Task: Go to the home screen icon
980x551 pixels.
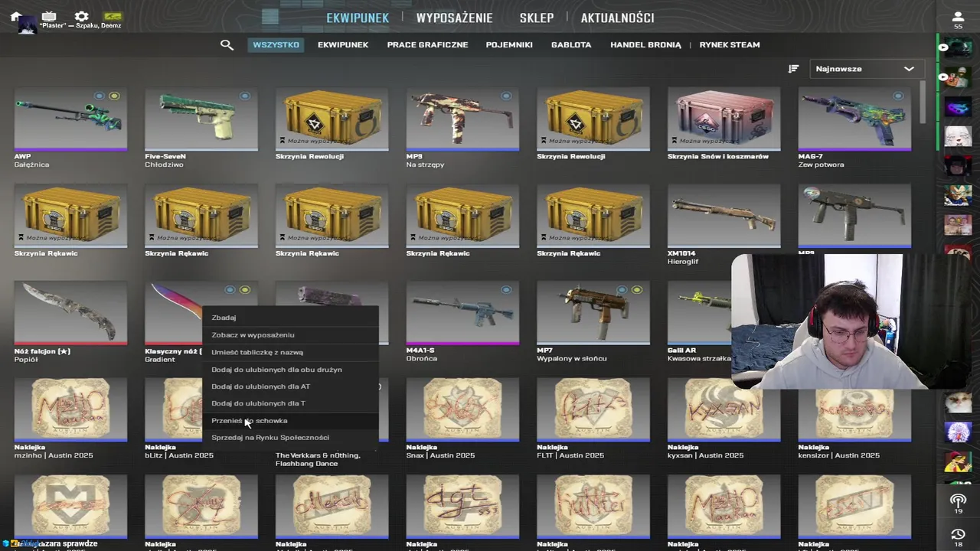Action: pyautogui.click(x=15, y=16)
